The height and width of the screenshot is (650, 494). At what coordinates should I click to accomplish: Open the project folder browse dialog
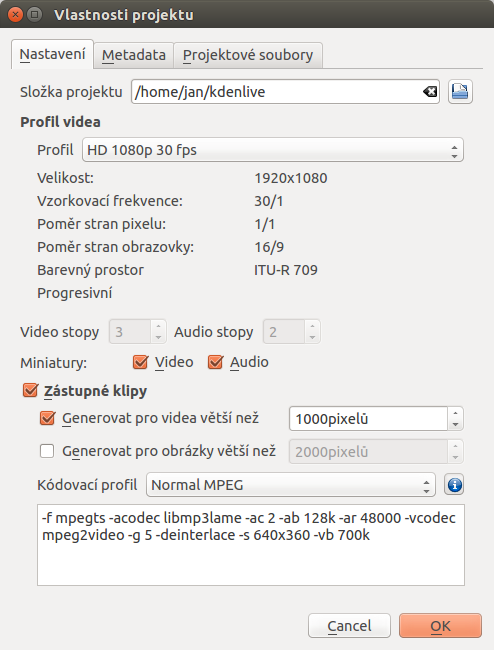460,92
